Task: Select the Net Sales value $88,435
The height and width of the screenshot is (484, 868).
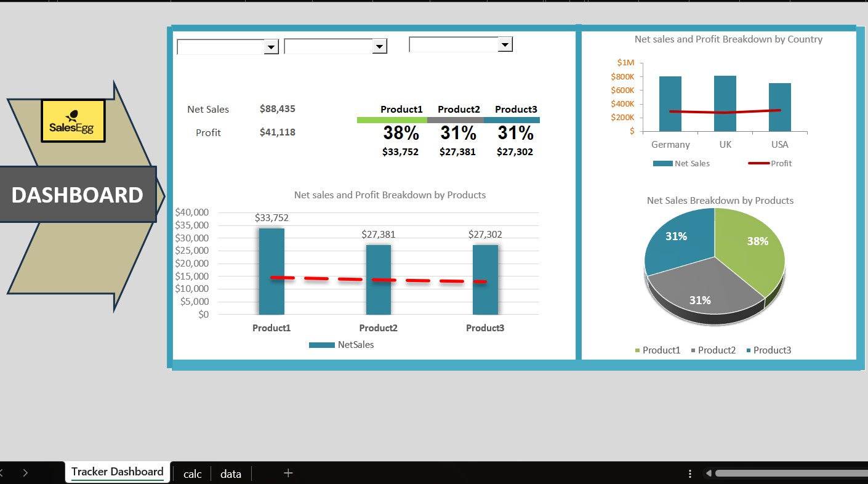Action: (277, 109)
